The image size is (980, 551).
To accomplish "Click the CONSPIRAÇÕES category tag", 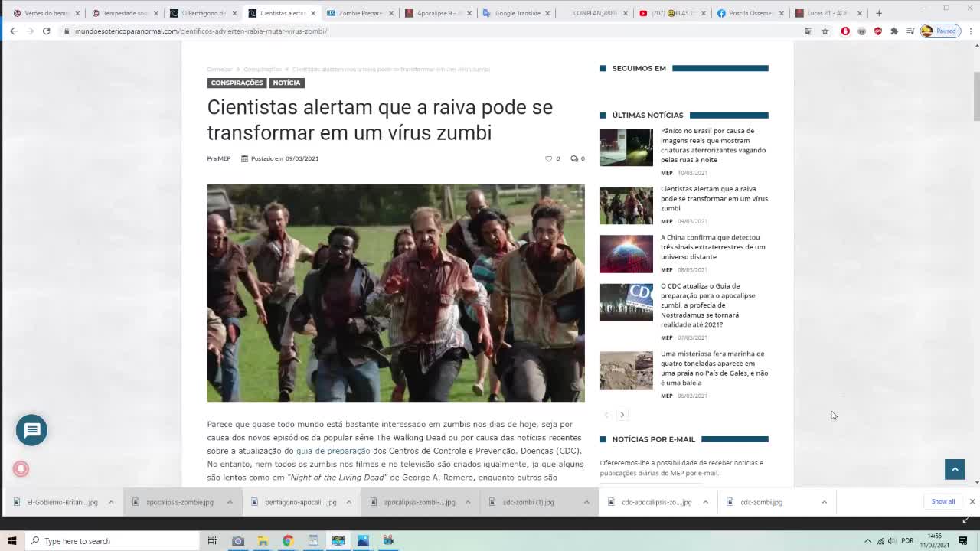I will (x=237, y=83).
